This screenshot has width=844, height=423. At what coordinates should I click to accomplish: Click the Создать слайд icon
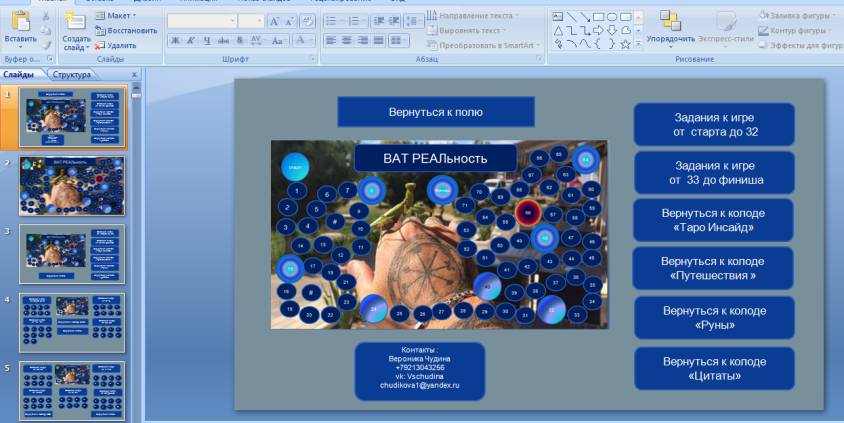point(74,21)
